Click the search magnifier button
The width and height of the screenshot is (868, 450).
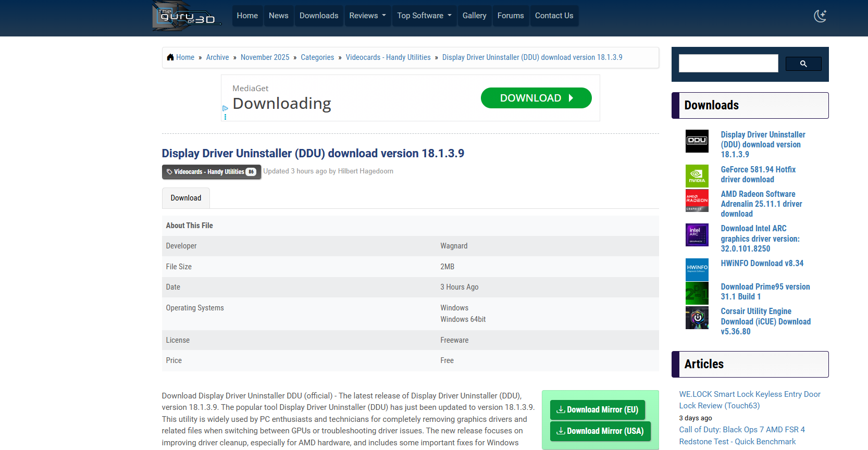(x=803, y=64)
